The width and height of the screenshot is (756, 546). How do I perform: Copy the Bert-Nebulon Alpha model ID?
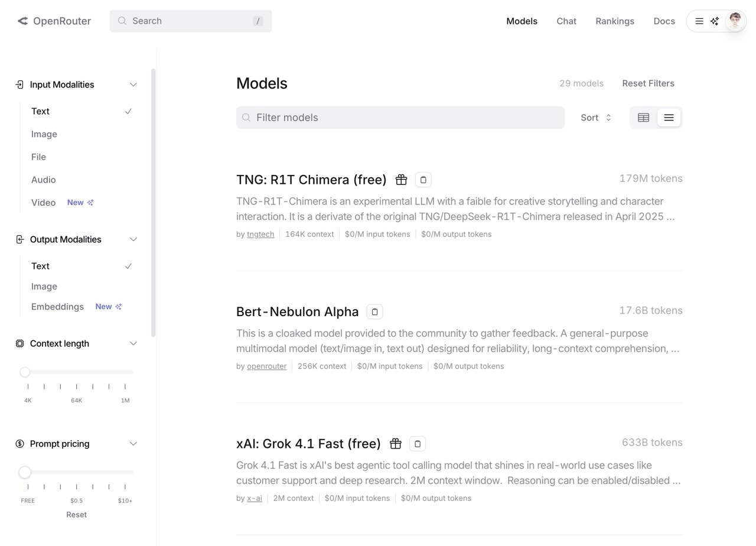[x=374, y=311]
